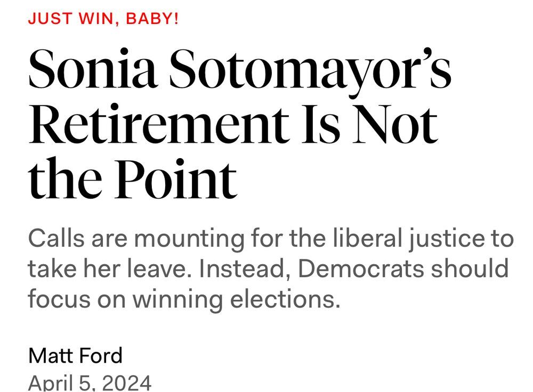
Task: Click the word "Sonia" in the headline
Action: pos(92,69)
